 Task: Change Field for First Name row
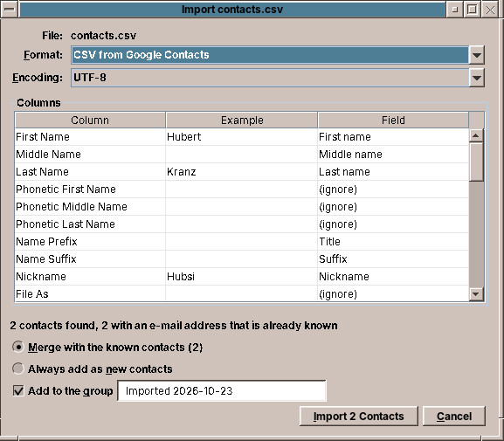(393, 137)
